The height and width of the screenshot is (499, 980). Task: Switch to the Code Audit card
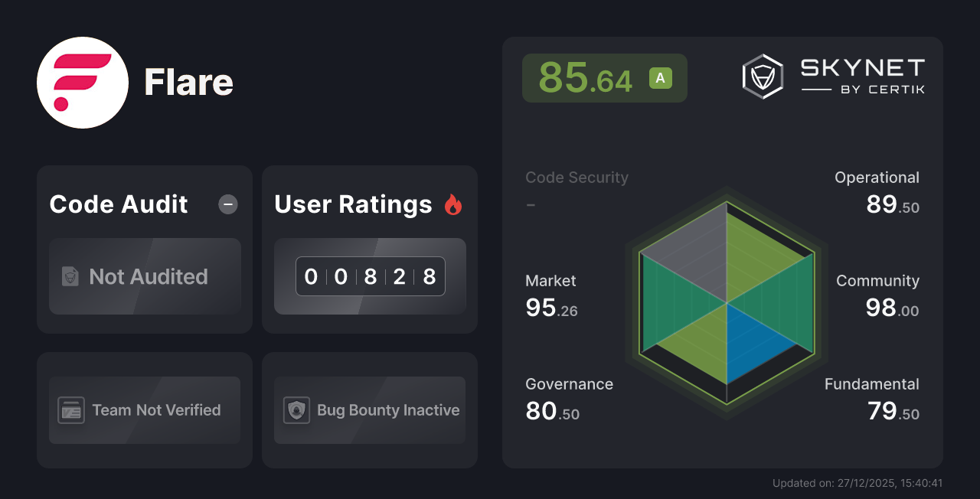(x=145, y=249)
